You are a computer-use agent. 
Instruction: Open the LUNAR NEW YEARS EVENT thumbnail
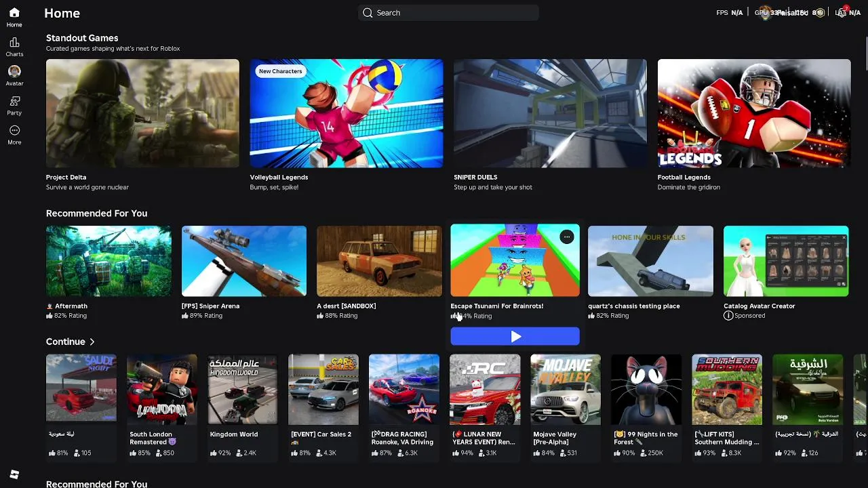(485, 390)
